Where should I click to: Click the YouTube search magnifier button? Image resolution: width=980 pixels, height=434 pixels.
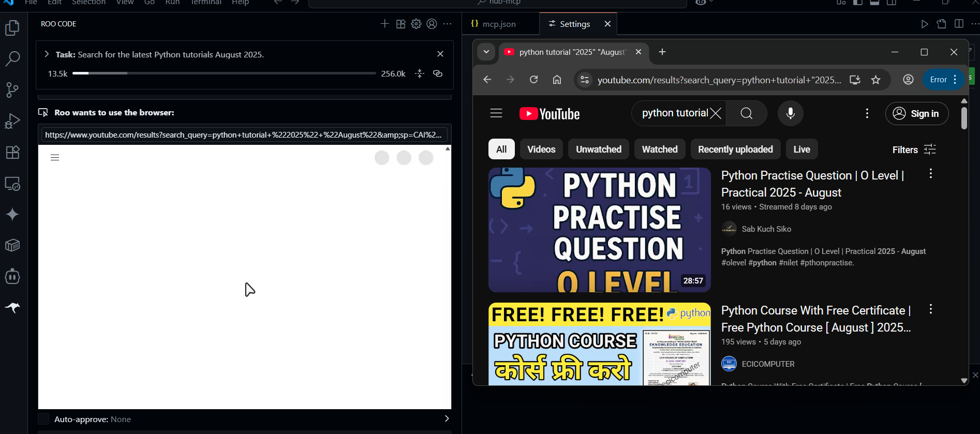click(747, 113)
